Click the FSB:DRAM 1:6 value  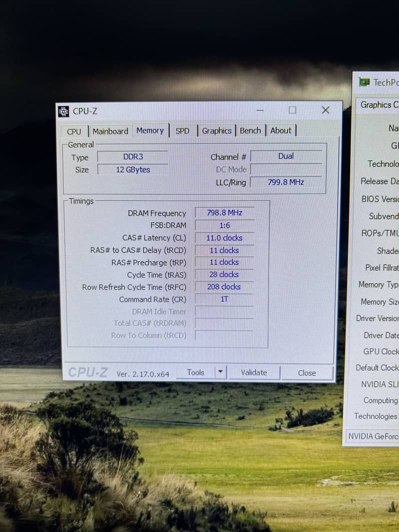(x=224, y=225)
